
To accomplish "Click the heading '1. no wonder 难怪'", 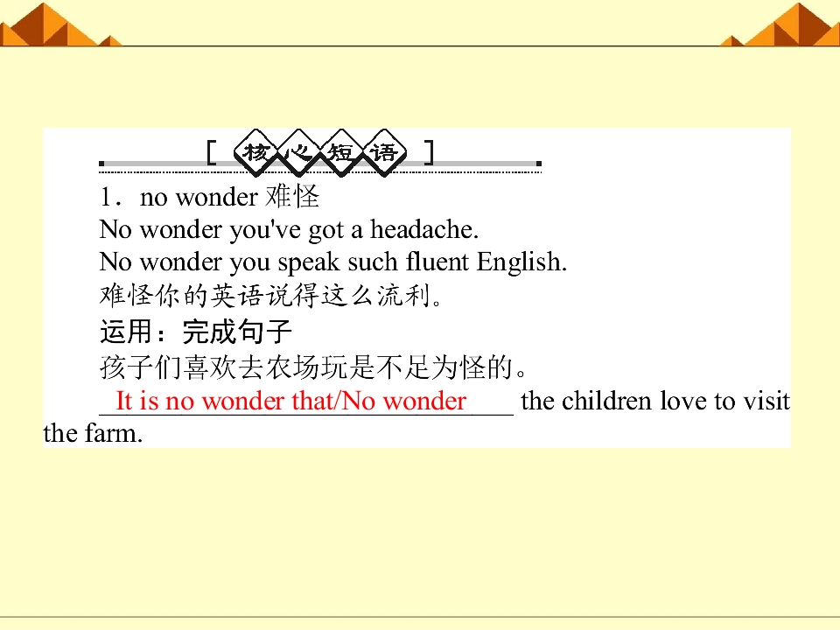I will pyautogui.click(x=209, y=197).
